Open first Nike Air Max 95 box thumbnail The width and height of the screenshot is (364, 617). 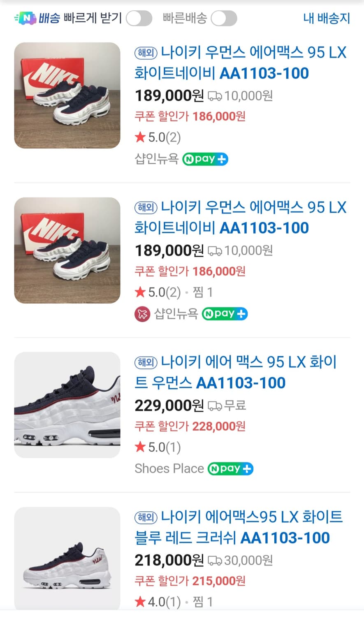67,95
